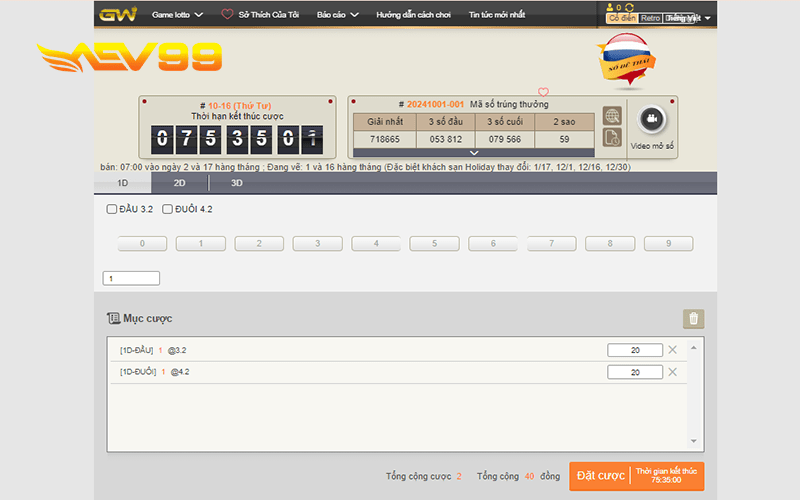
Task: Play the Video mở số camera icon
Action: coord(652,119)
